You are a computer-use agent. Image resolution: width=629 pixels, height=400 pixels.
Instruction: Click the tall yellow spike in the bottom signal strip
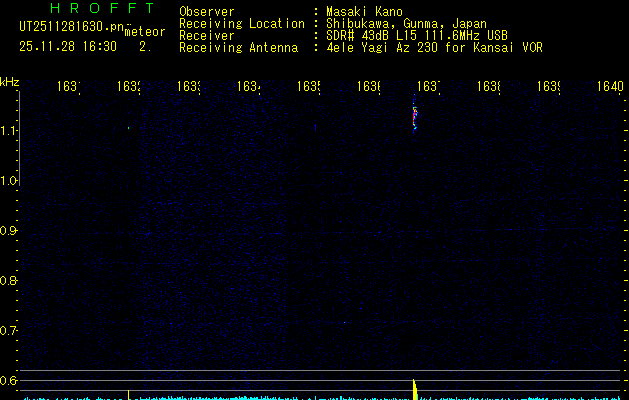[415, 389]
